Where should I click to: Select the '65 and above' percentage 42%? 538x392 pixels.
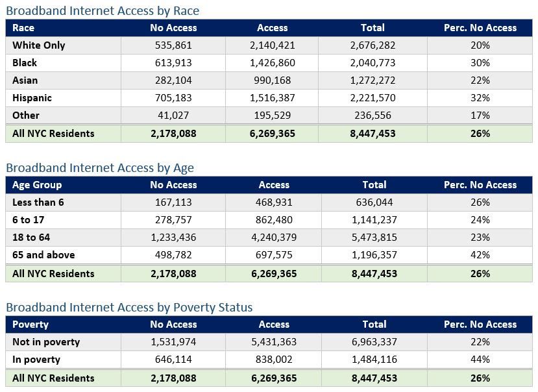click(480, 254)
